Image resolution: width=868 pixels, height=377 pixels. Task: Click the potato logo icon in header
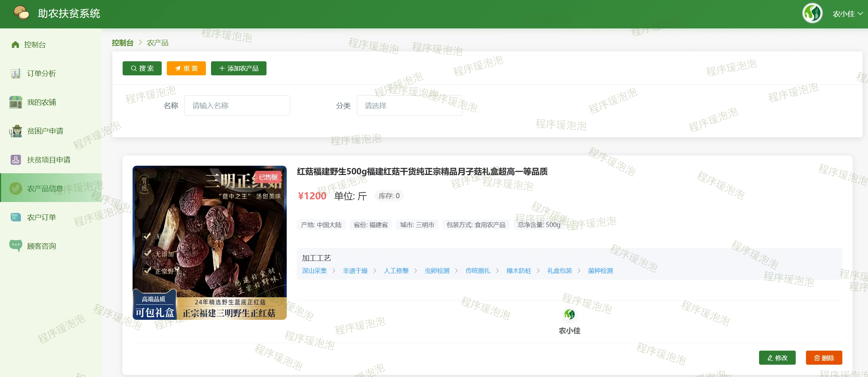click(x=21, y=13)
